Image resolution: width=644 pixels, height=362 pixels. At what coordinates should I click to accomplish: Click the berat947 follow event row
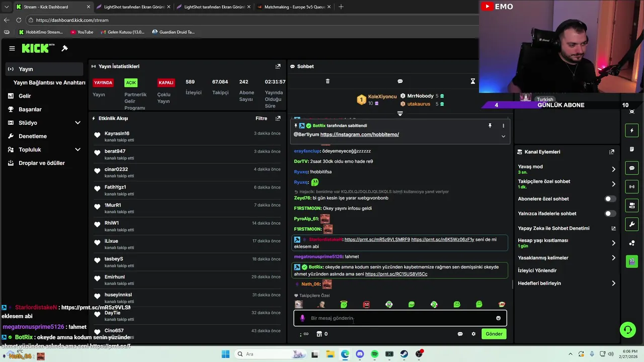tap(187, 154)
